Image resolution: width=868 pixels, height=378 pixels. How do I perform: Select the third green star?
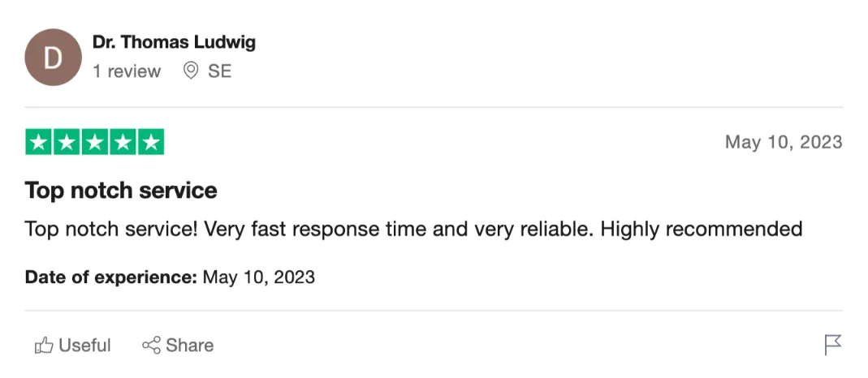coord(95,143)
